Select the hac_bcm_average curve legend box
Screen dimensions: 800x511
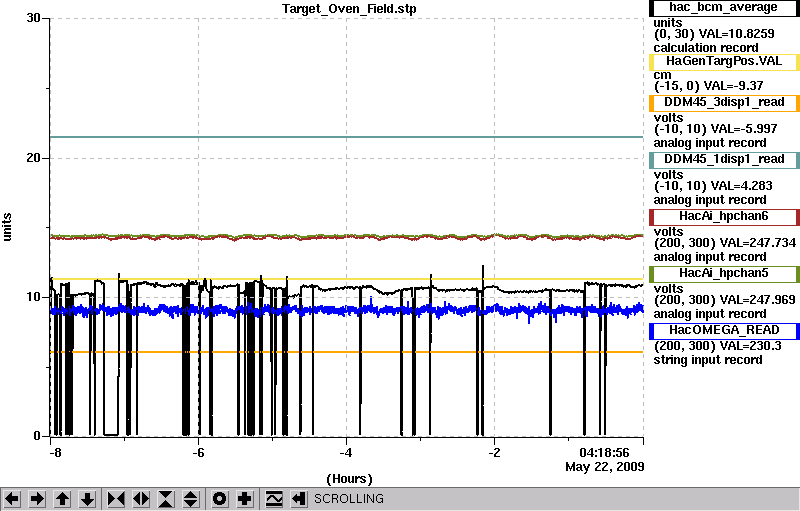pyautogui.click(x=723, y=8)
